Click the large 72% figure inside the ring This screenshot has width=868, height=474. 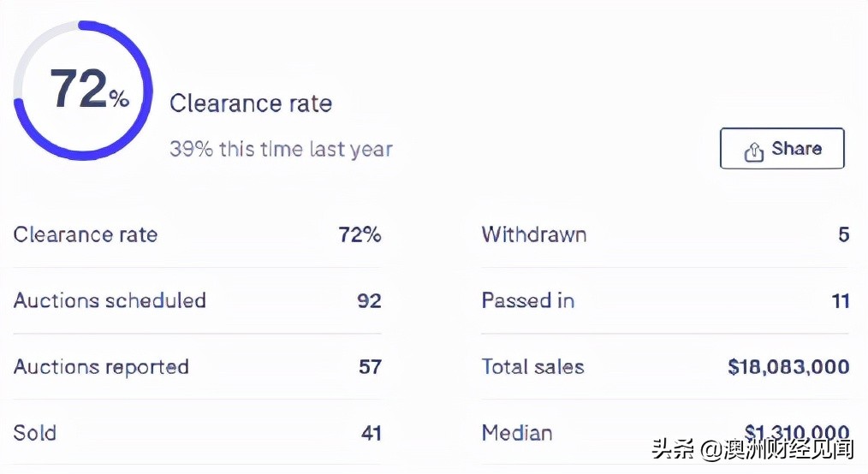click(x=88, y=90)
